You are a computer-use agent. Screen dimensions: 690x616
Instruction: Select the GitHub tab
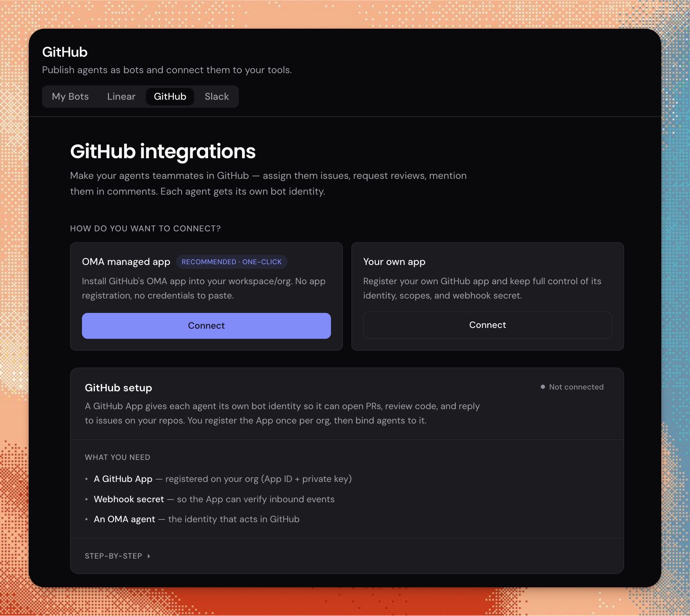point(170,97)
